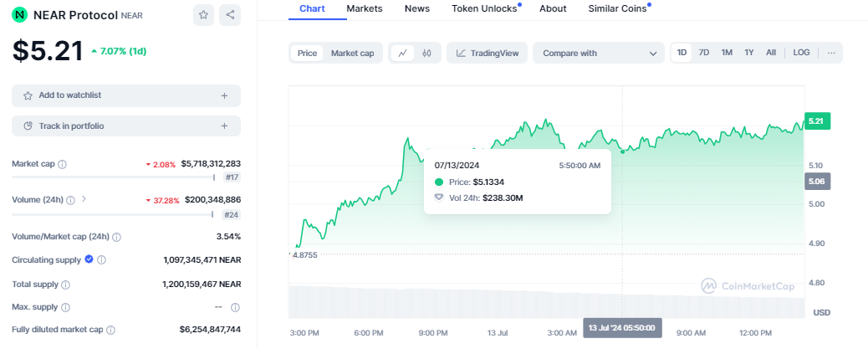Open the Markets tab
This screenshot has height=349, width=868.
pyautogui.click(x=365, y=8)
